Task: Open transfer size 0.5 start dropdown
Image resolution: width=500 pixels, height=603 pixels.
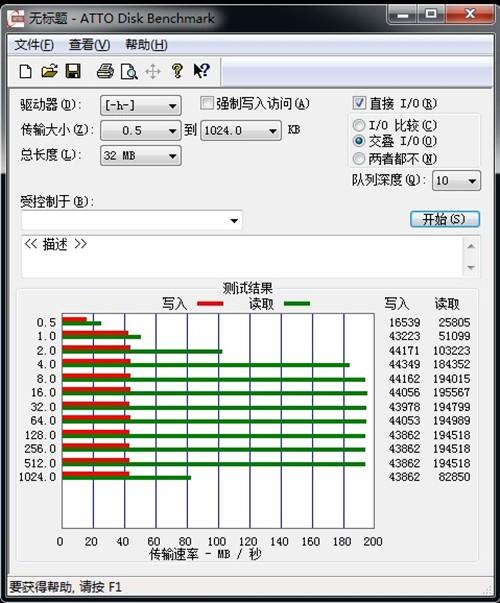Action: click(141, 131)
